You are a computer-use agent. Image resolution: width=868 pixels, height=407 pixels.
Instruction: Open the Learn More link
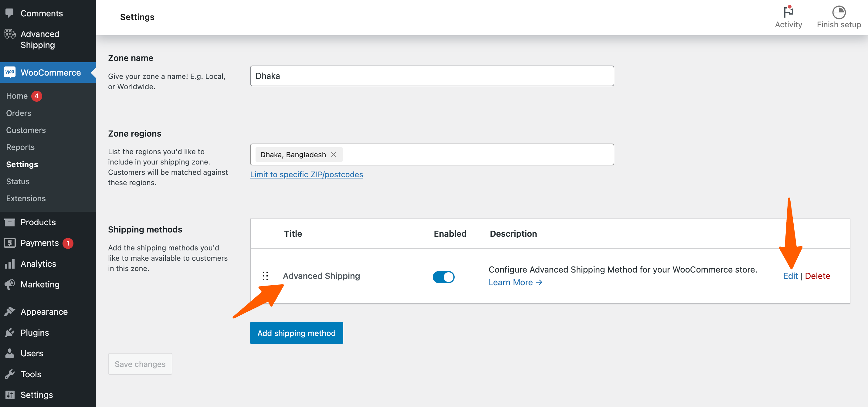(515, 282)
